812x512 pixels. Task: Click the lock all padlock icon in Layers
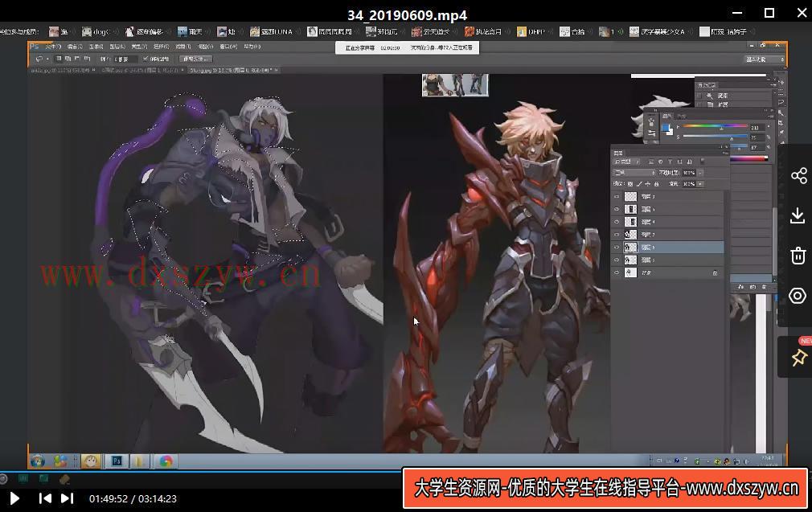[656, 184]
